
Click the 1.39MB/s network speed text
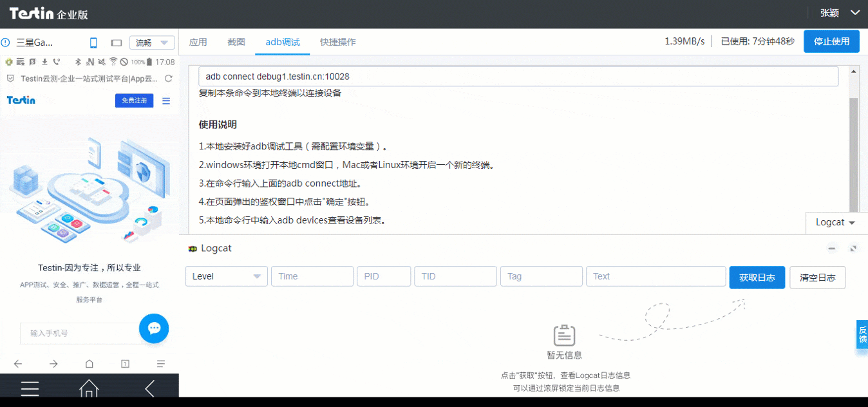[684, 42]
